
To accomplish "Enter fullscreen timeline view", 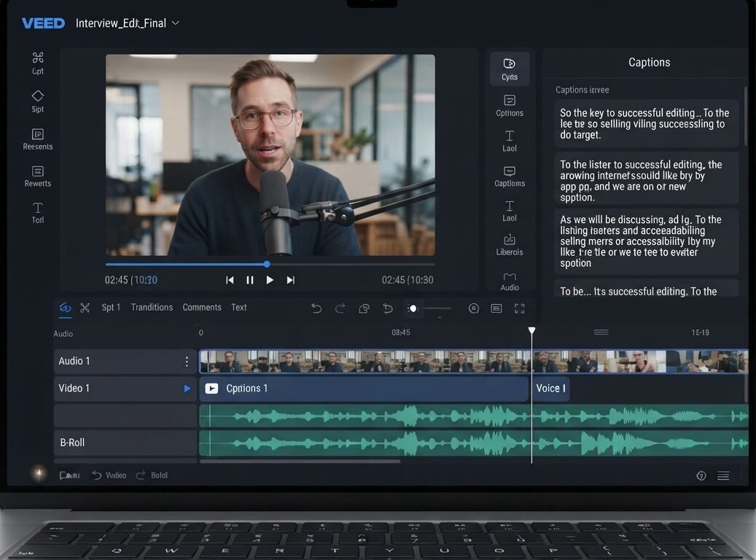I will (519, 308).
